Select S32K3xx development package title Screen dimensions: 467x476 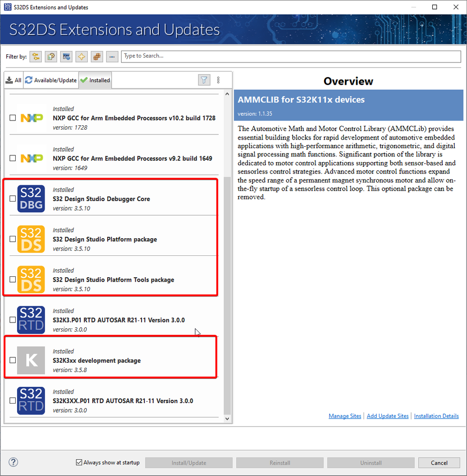pos(97,360)
